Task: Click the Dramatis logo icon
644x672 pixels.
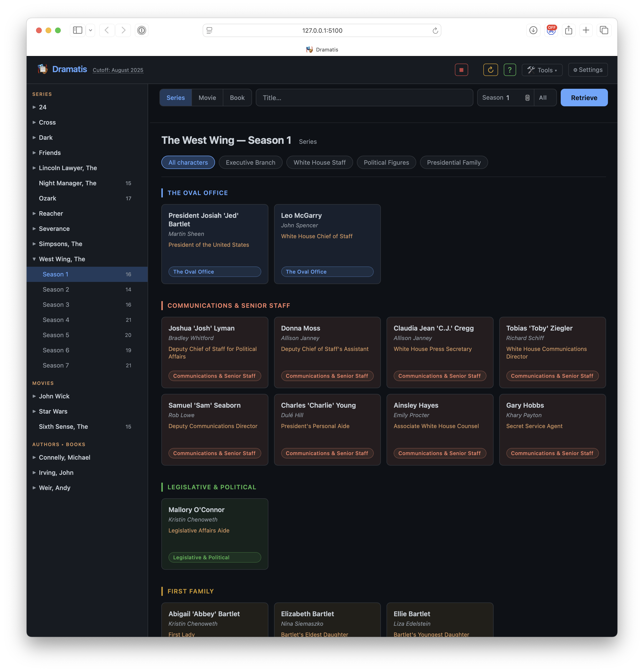Action: point(42,69)
